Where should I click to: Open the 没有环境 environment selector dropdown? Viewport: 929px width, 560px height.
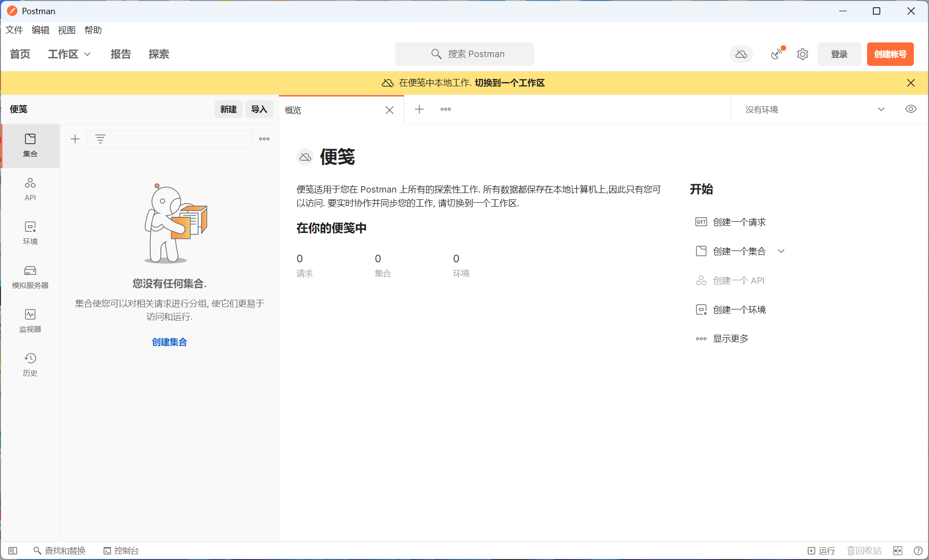[814, 110]
